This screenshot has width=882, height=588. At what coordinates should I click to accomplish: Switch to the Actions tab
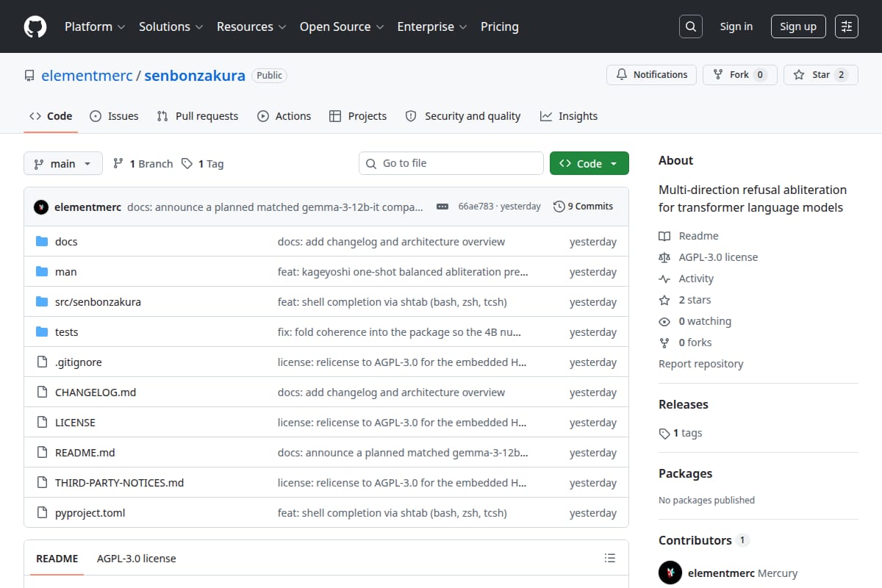284,116
